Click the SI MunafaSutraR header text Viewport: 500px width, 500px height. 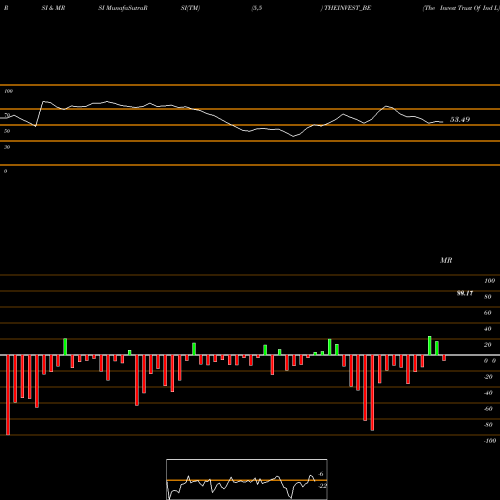[x=123, y=8]
